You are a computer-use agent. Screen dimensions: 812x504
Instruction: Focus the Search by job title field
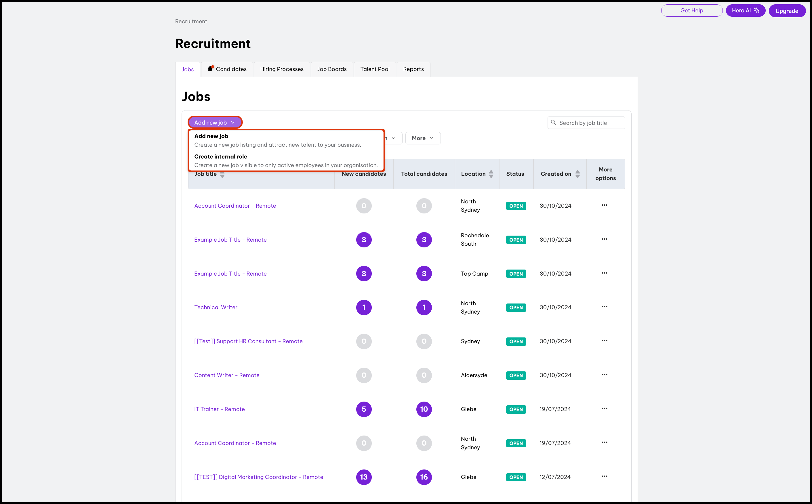590,123
